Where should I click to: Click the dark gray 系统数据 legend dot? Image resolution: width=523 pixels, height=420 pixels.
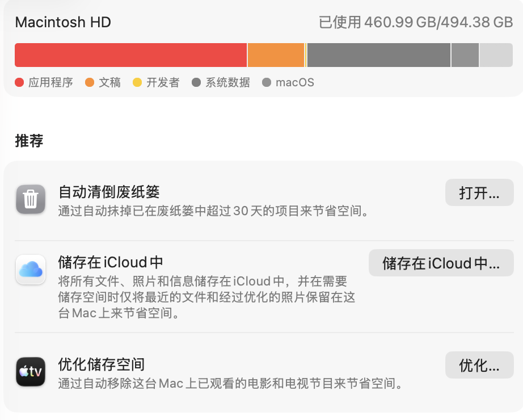(196, 82)
